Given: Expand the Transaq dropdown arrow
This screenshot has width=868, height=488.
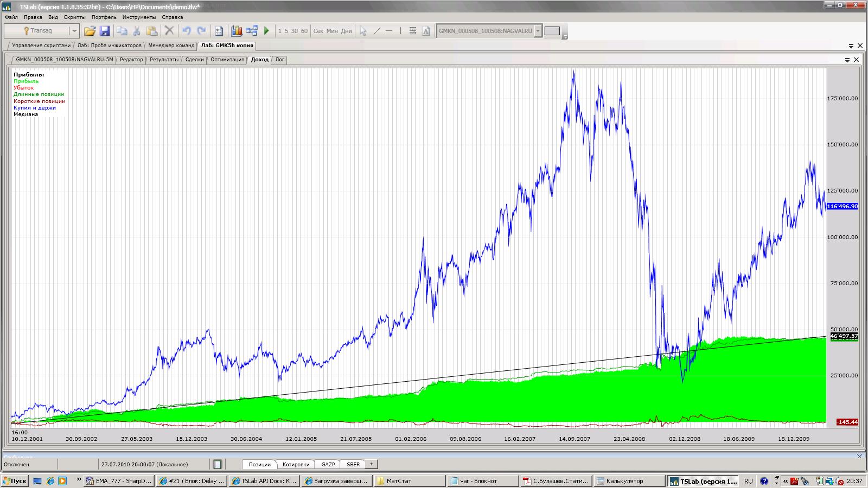Looking at the screenshot, I should (74, 31).
